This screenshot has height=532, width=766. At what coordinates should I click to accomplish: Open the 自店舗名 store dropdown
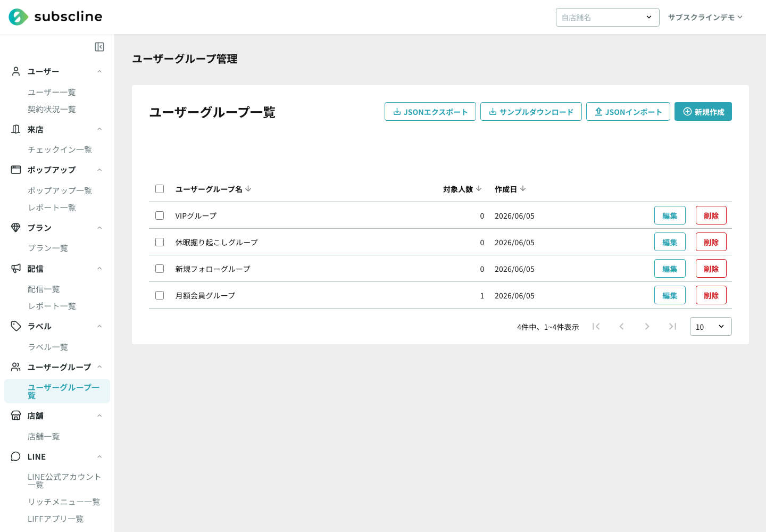tap(607, 17)
